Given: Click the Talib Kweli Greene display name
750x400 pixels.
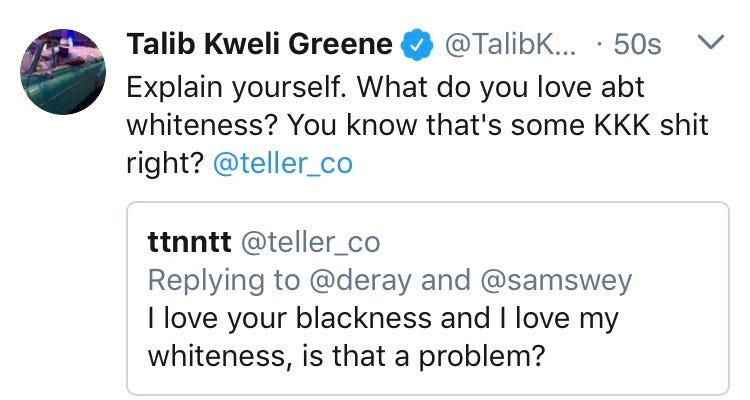Looking at the screenshot, I should [x=259, y=45].
